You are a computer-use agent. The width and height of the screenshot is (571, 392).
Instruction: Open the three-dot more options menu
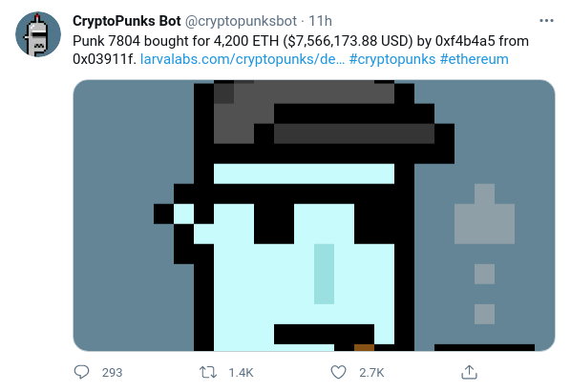tap(546, 21)
